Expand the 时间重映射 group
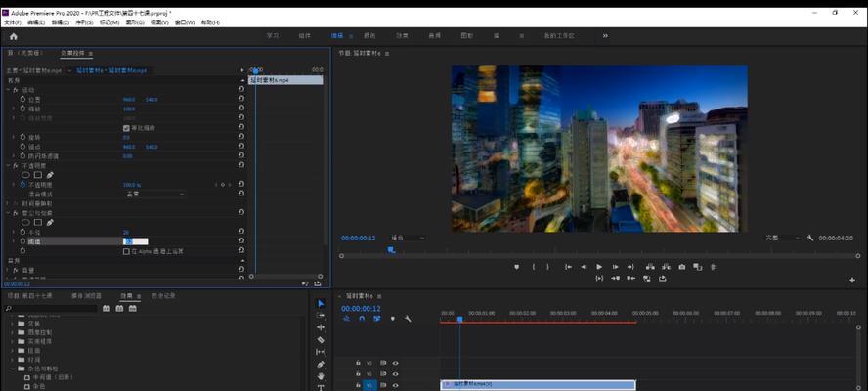This screenshot has height=391, width=868. [x=8, y=203]
